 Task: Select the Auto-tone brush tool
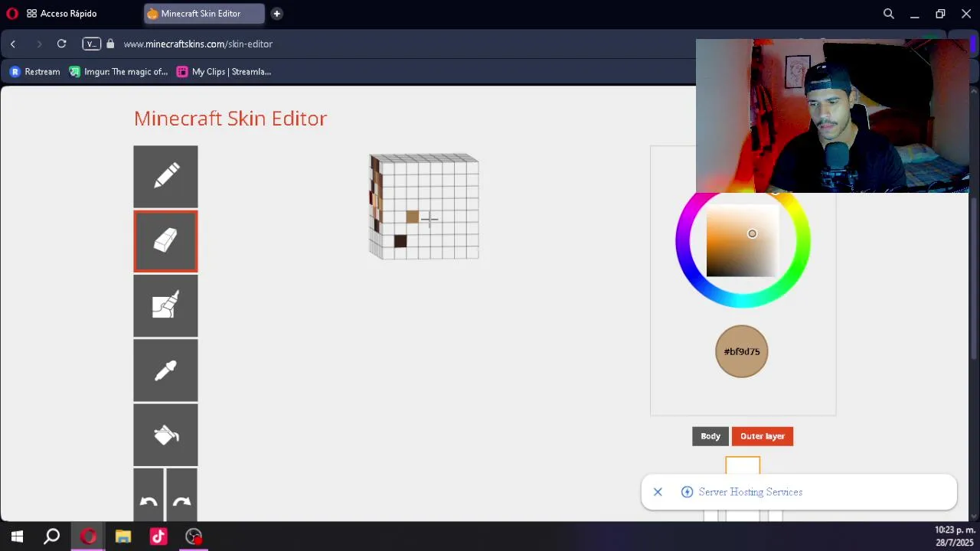(165, 306)
